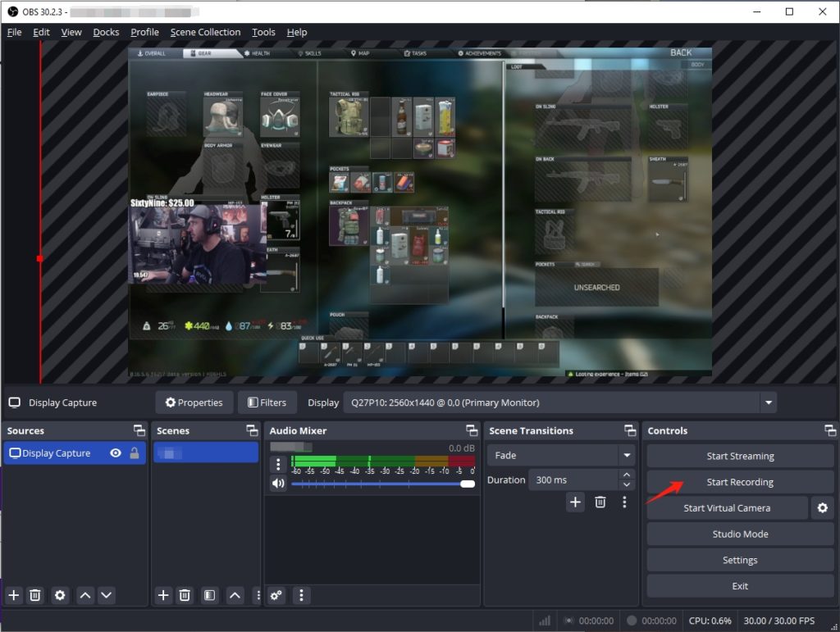
Task: Open the Scene Collection menu
Action: 205,32
